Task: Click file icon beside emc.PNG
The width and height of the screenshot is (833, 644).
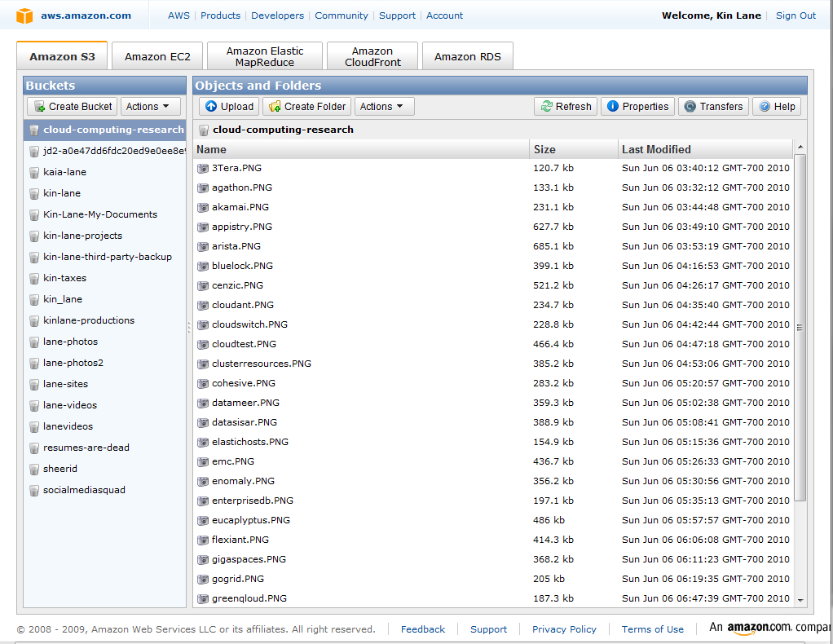Action: tap(202, 462)
